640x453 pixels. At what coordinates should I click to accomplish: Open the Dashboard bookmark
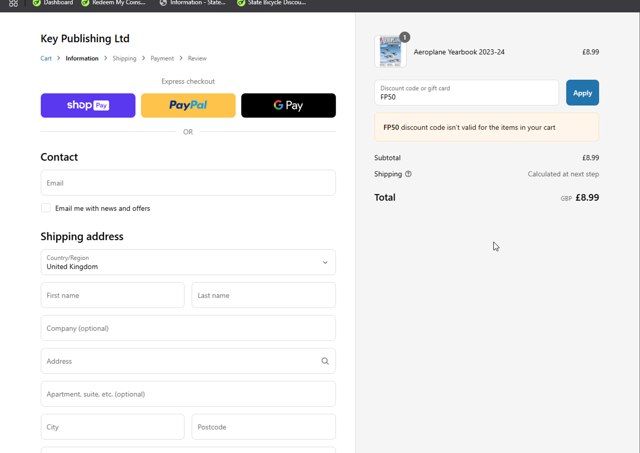point(53,3)
